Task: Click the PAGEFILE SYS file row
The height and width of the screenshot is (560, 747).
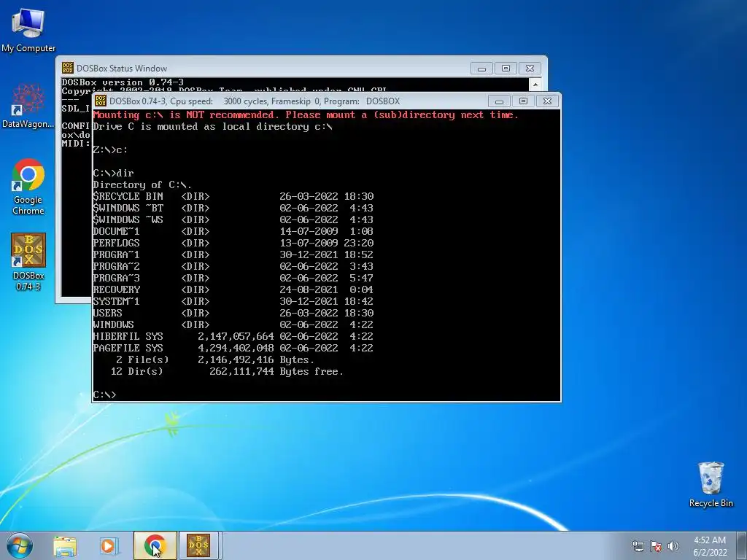Action: pos(233,348)
